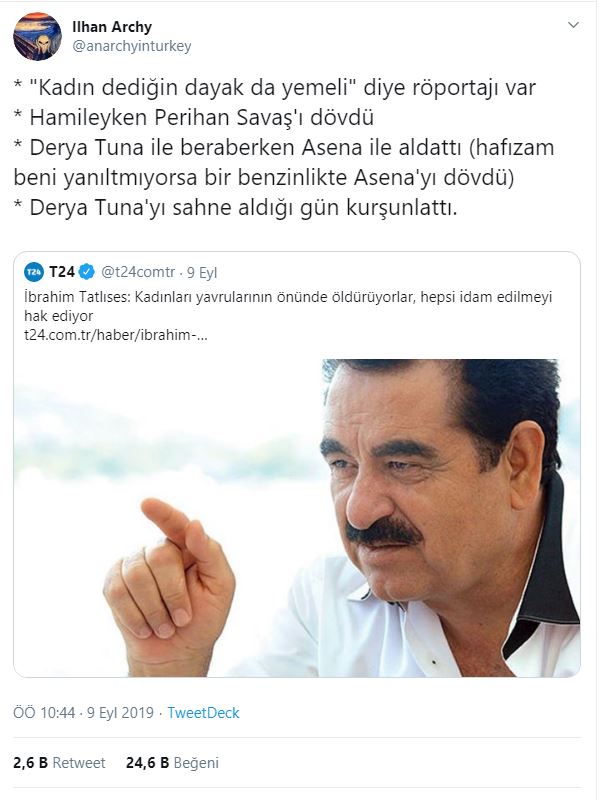Click the main tweet body text
Viewport: 600px width, 800px height.
tap(284, 147)
